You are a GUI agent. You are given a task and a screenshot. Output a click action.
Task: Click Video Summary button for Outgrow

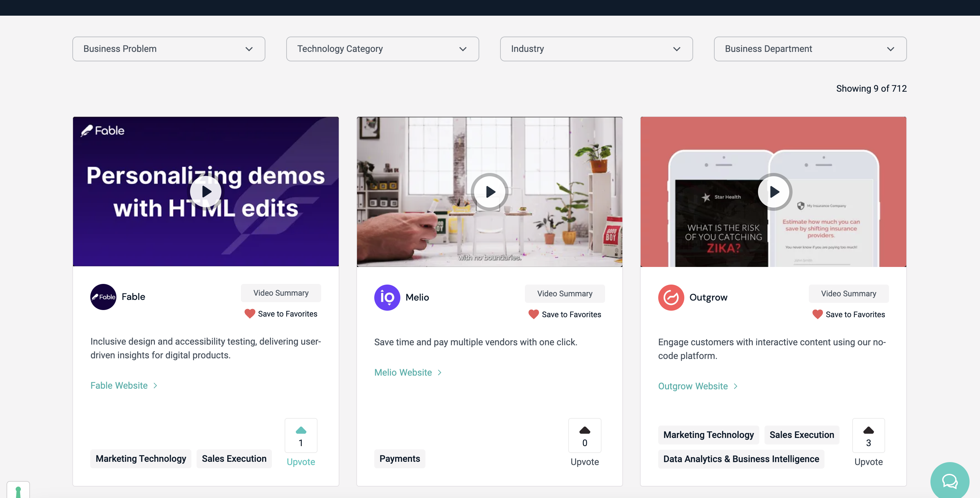(x=848, y=294)
